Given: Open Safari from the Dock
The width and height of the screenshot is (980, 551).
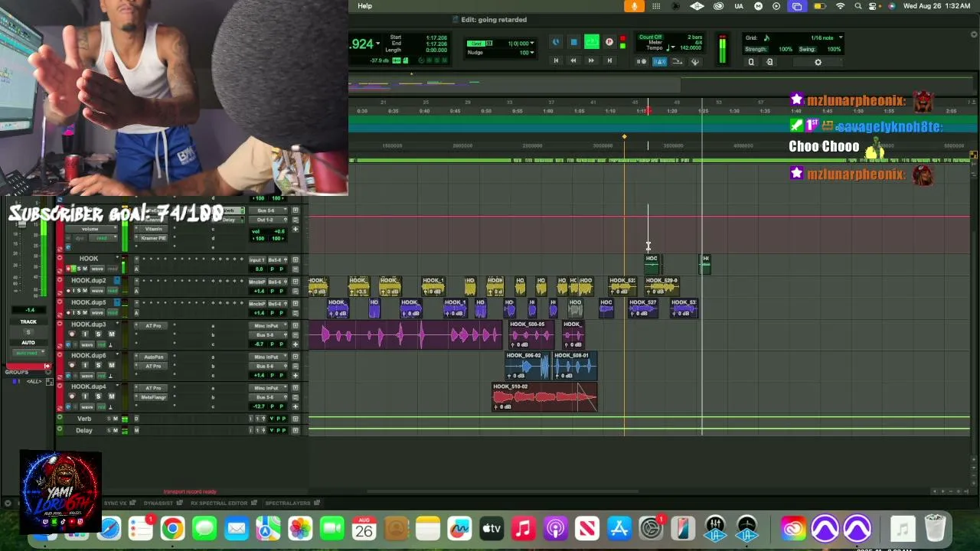Looking at the screenshot, I should coord(109,528).
